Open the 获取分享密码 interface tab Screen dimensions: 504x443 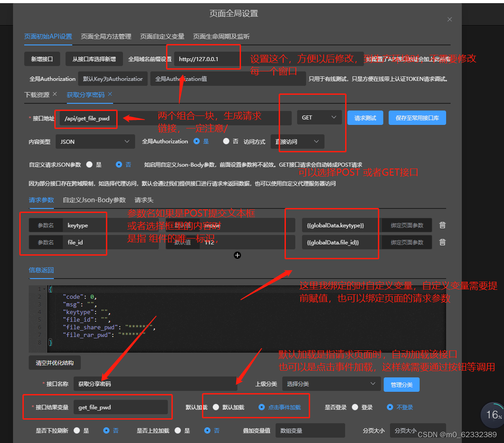(x=86, y=95)
